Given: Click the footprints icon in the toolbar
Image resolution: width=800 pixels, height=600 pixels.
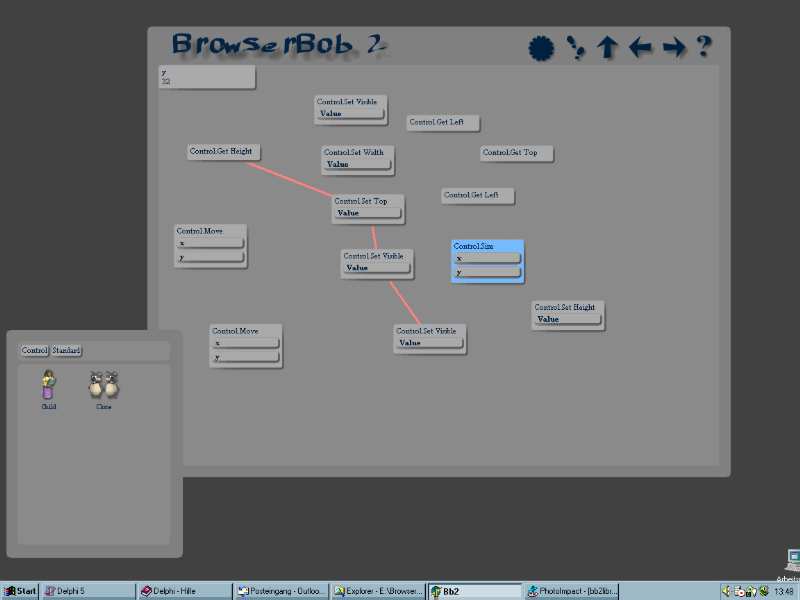Looking at the screenshot, I should coord(576,47).
